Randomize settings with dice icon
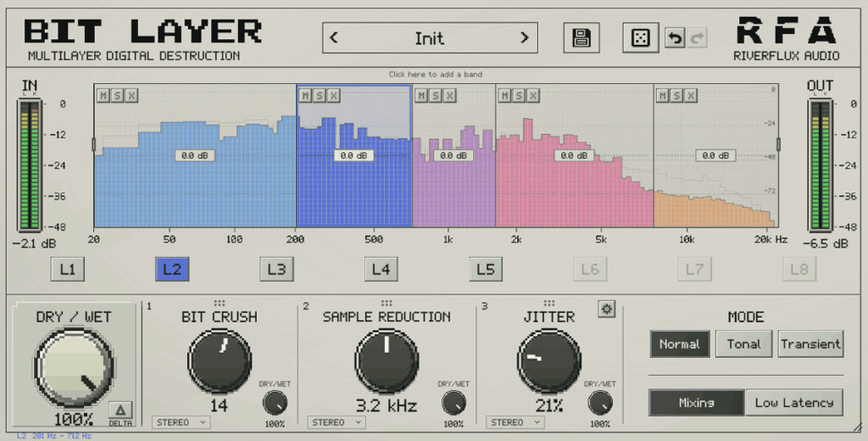The image size is (868, 441). coord(641,37)
